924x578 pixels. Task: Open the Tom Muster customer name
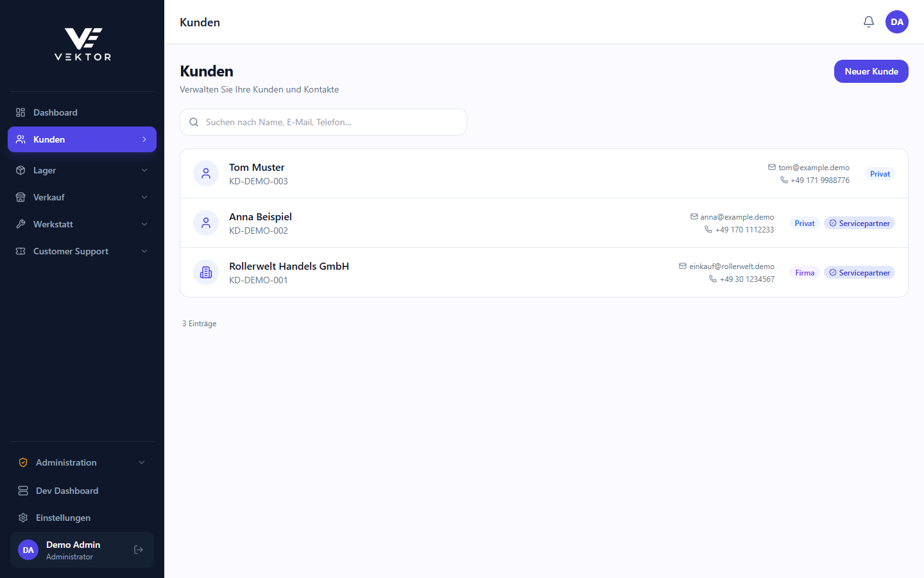click(257, 167)
